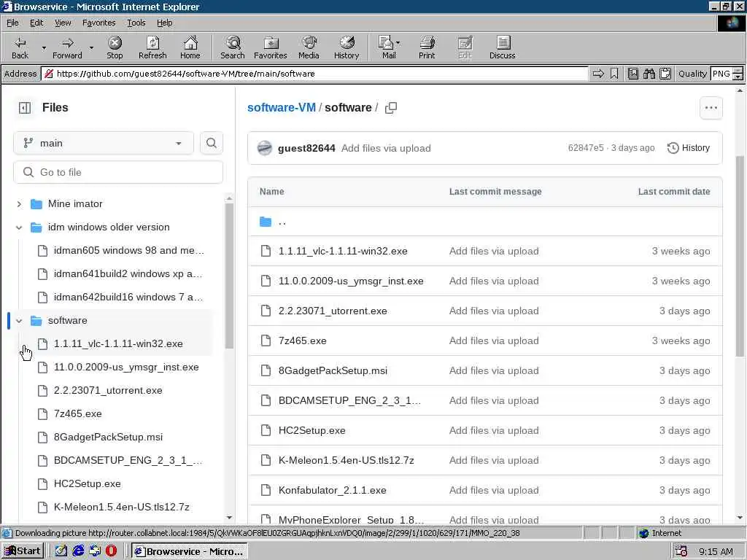This screenshot has width=747, height=560.
Task: Click the file tree vertical scrollbar thumb
Action: 229,276
